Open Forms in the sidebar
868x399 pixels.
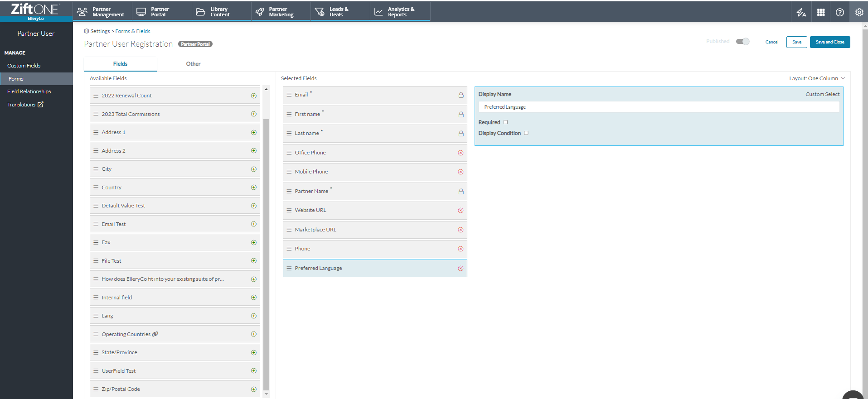pos(36,79)
